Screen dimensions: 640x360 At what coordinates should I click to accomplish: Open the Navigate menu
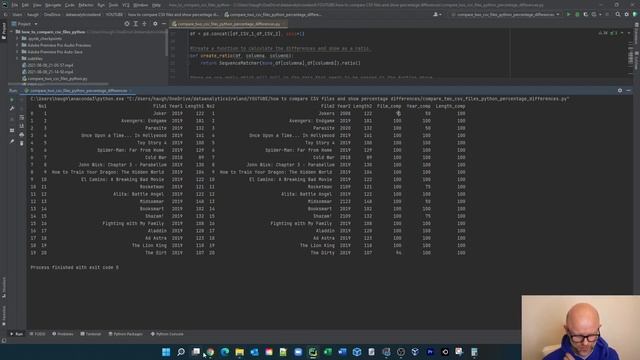(x=53, y=5)
